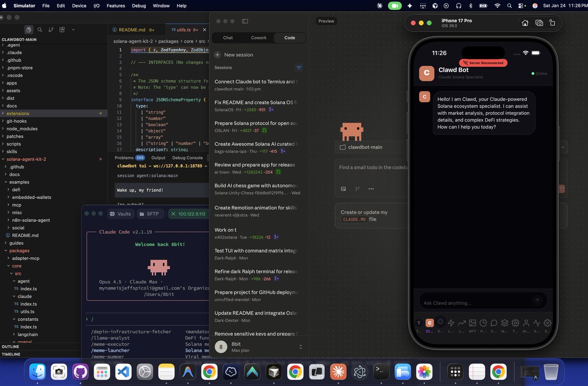Collapse the examples folder
Viewport: 588px width, 386px height.
pos(19,182)
